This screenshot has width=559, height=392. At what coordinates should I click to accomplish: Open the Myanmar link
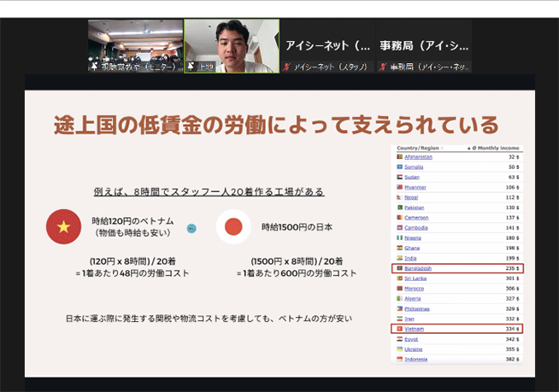coord(415,187)
